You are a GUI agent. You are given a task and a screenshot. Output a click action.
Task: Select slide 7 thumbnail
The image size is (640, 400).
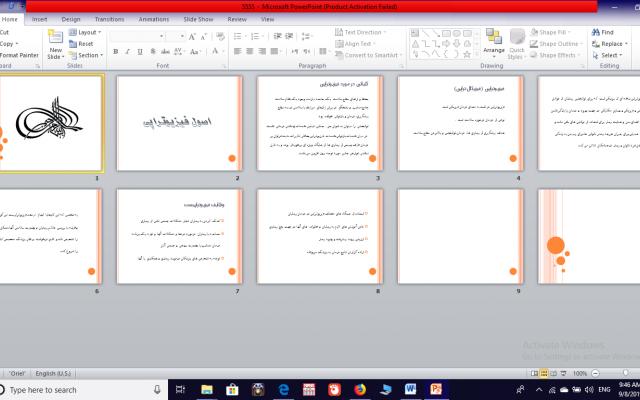[180, 236]
